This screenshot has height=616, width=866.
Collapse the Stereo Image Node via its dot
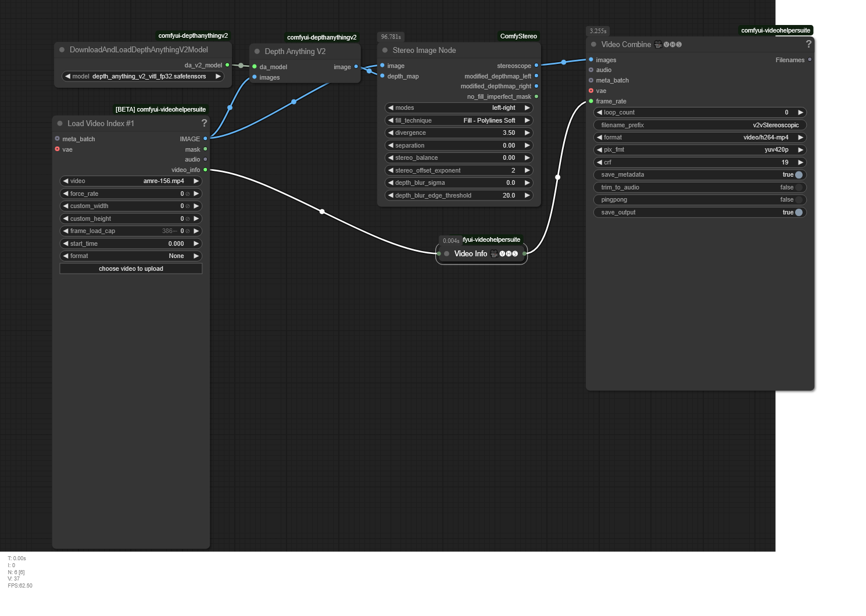click(385, 51)
